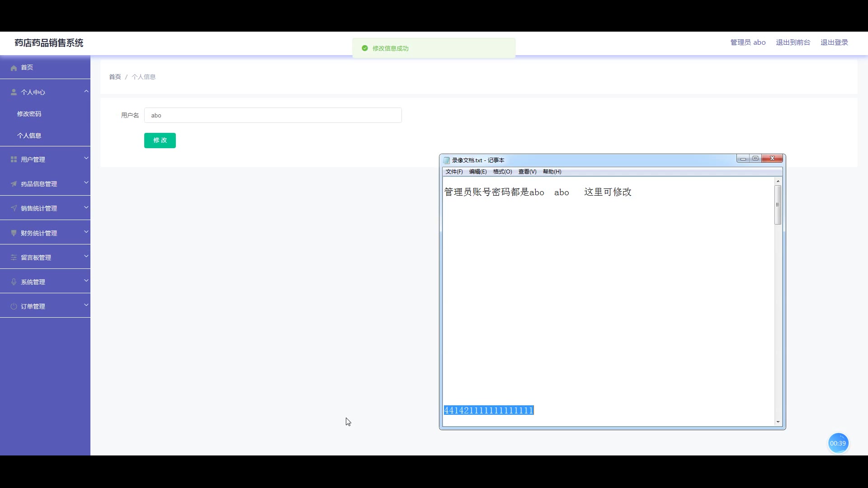868x488 pixels.
Task: Click the 药店药品销售系统 title
Action: (x=49, y=43)
